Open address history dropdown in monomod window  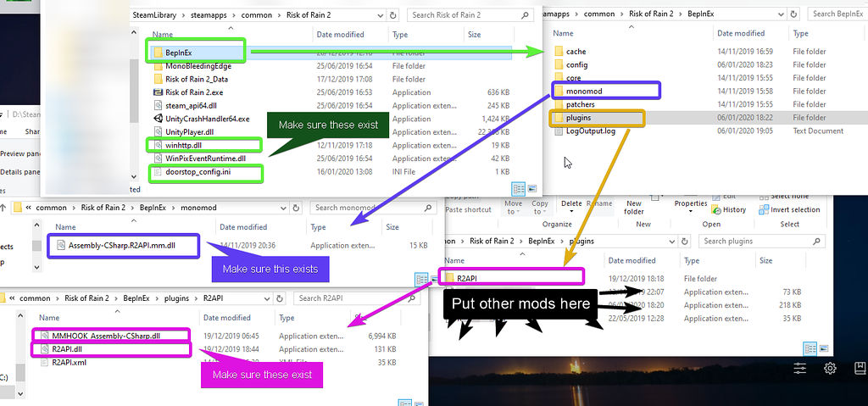coord(284,208)
